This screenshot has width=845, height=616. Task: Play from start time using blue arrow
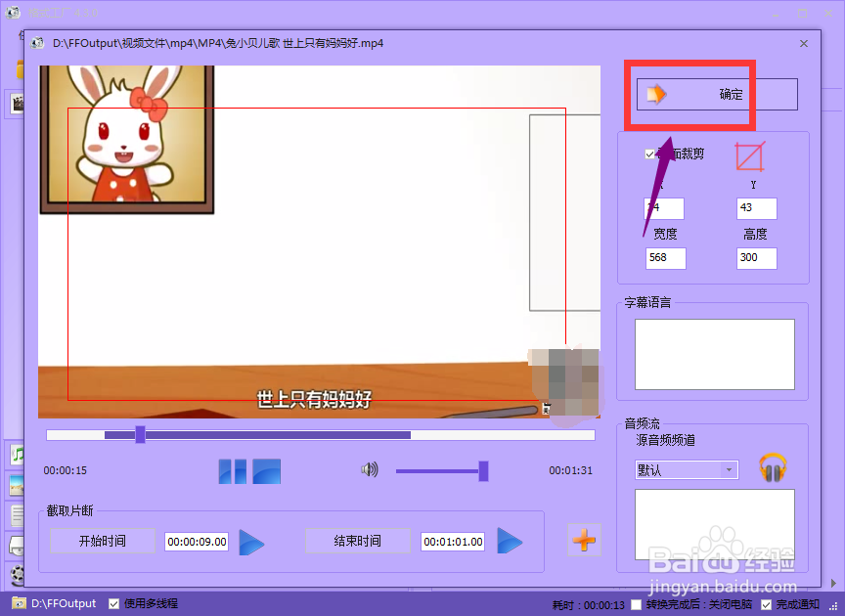click(x=251, y=542)
